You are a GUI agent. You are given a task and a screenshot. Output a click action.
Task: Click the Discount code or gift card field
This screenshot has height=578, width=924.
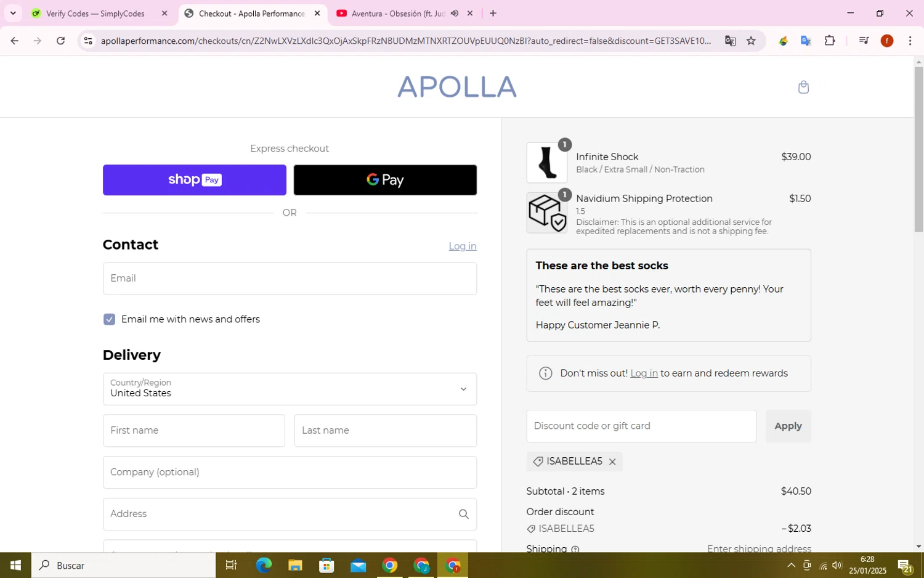pos(641,426)
